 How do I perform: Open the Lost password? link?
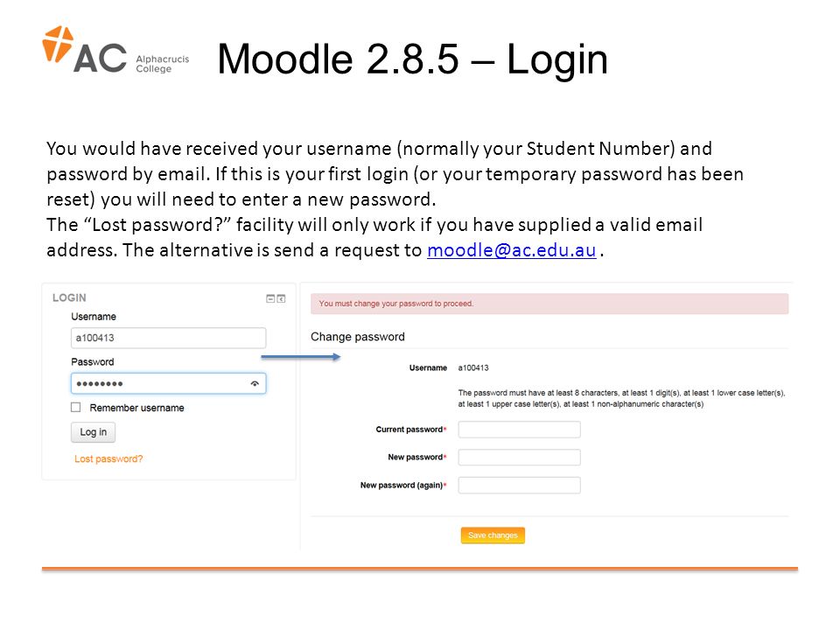click(108, 459)
